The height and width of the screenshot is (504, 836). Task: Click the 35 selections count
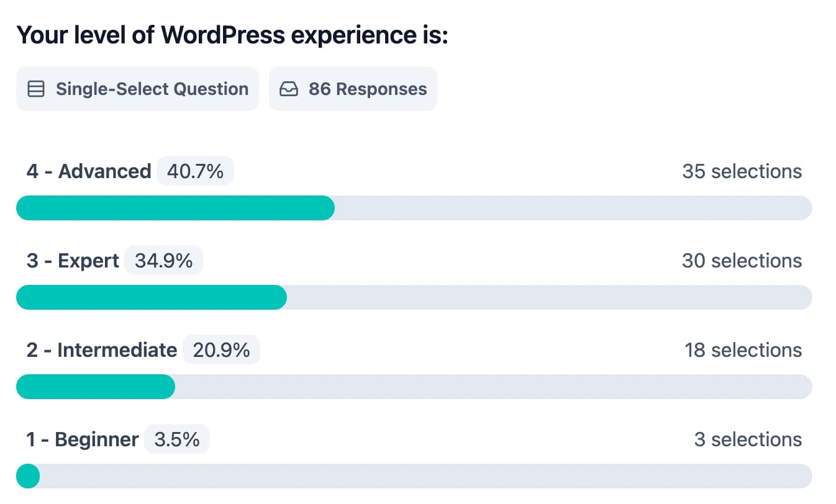742,171
